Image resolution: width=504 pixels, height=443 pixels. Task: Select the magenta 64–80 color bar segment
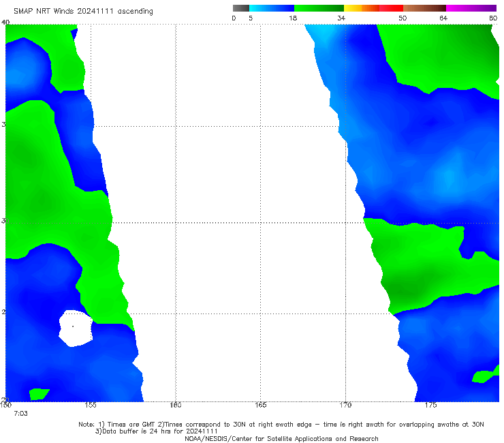(471, 8)
